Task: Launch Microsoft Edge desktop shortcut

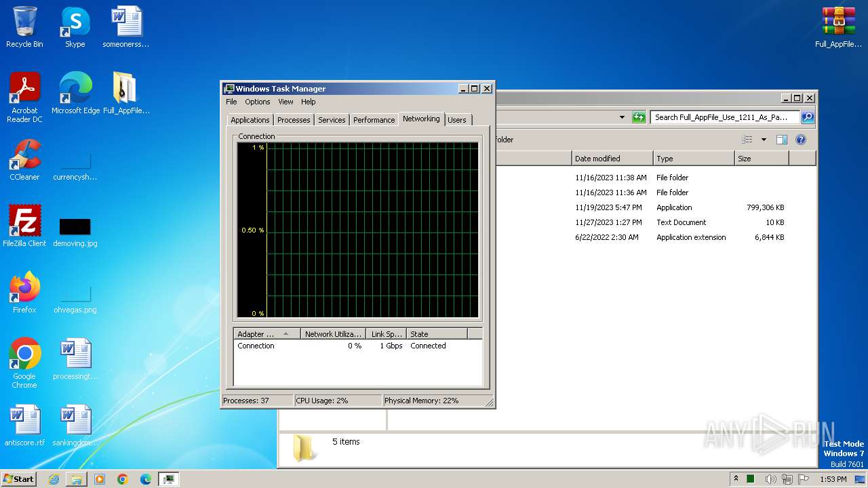Action: (x=75, y=93)
